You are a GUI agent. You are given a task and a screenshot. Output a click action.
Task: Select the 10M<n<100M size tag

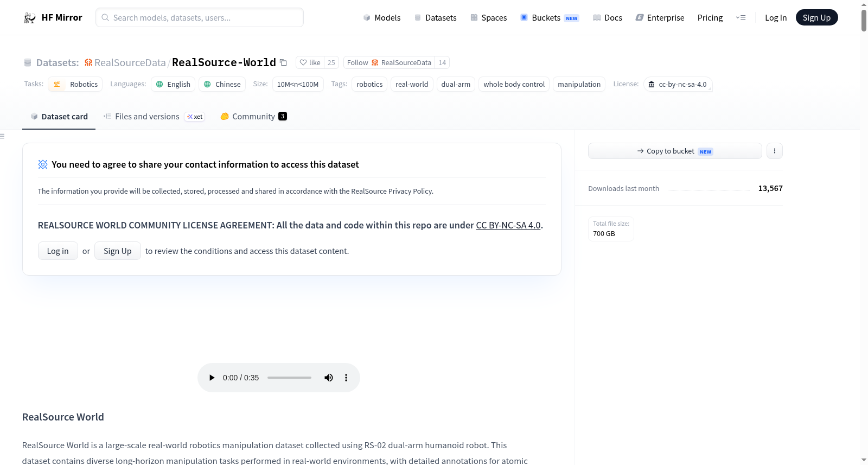298,84
